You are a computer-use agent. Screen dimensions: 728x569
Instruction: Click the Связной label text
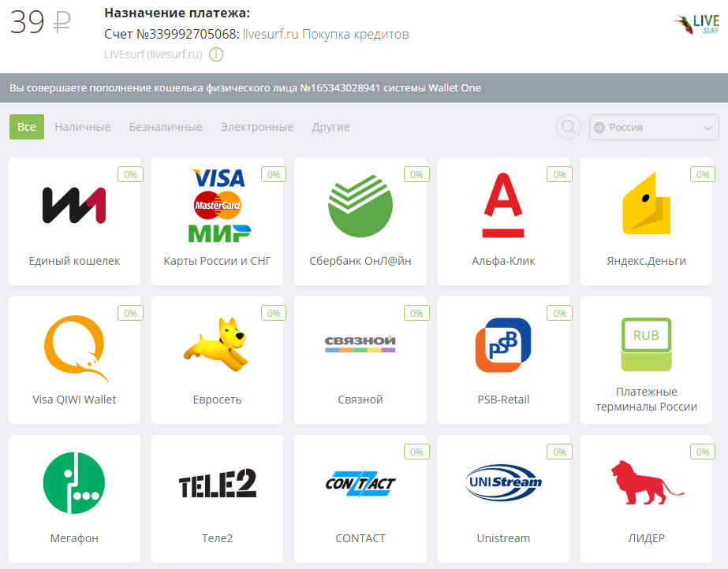tap(360, 400)
